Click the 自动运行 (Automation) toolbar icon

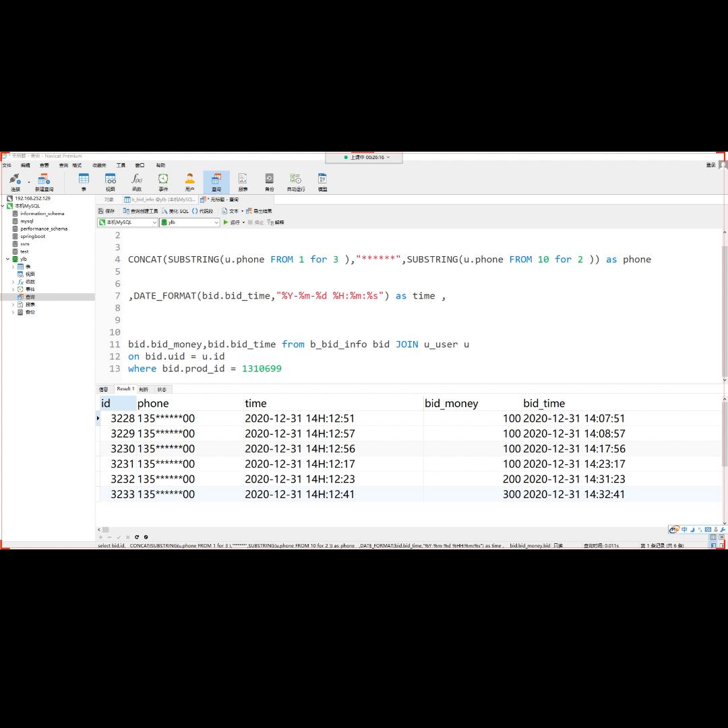[x=296, y=181]
